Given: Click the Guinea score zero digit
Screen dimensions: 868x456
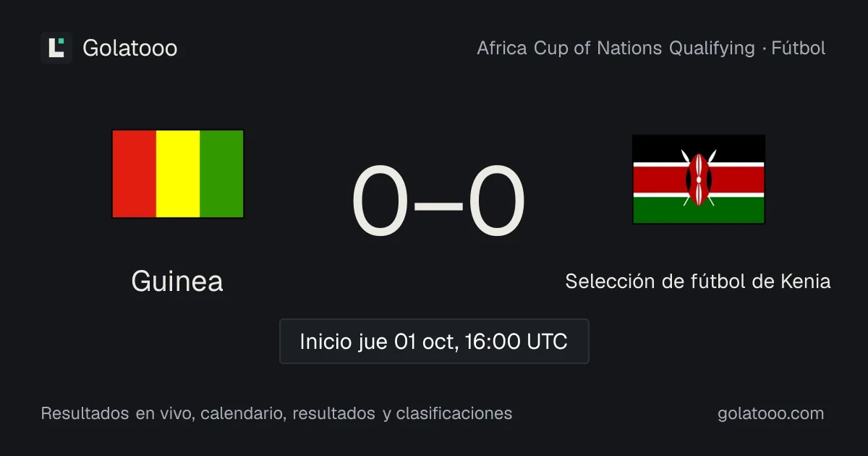Looking at the screenshot, I should [380, 202].
